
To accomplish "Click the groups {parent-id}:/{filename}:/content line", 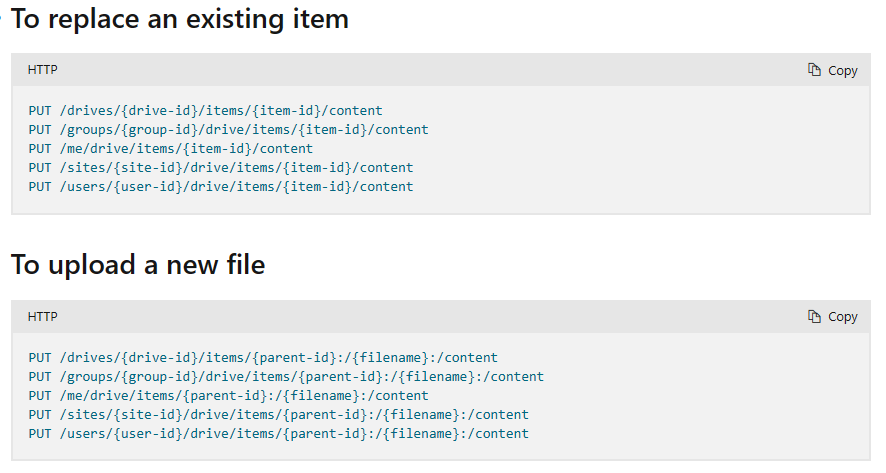I will (286, 377).
